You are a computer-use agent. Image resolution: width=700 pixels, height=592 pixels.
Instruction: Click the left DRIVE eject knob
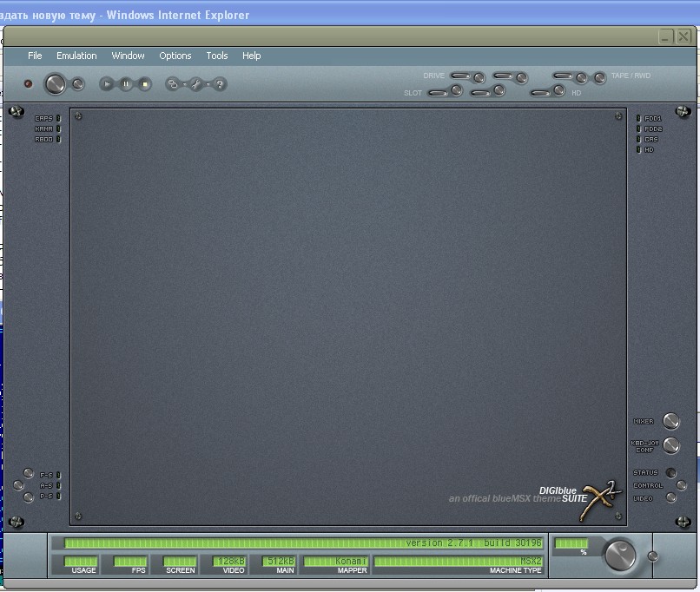[479, 78]
